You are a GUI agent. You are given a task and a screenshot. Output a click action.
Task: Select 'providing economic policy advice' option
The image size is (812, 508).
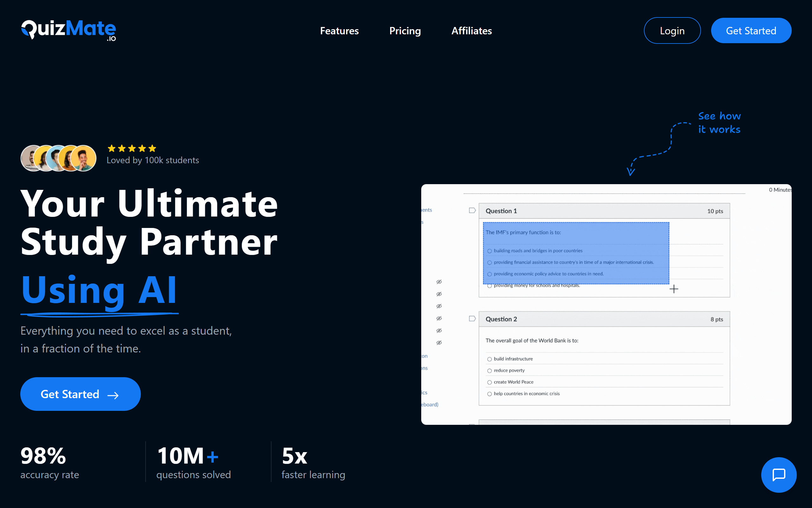[489, 274]
